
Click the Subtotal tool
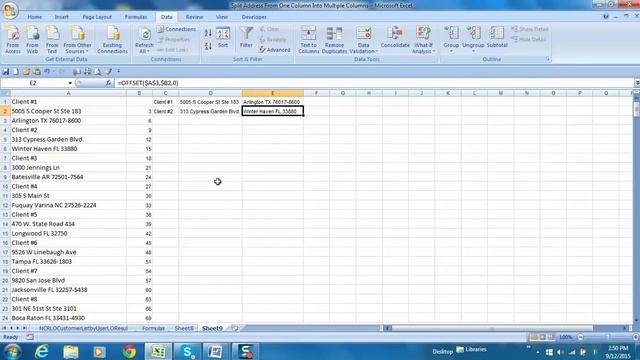(x=497, y=38)
